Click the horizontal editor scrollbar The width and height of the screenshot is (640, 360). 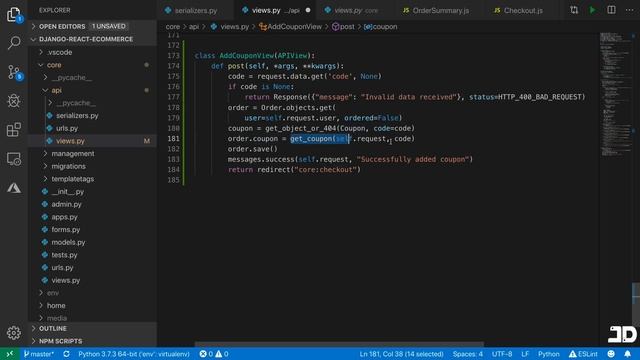(x=339, y=344)
